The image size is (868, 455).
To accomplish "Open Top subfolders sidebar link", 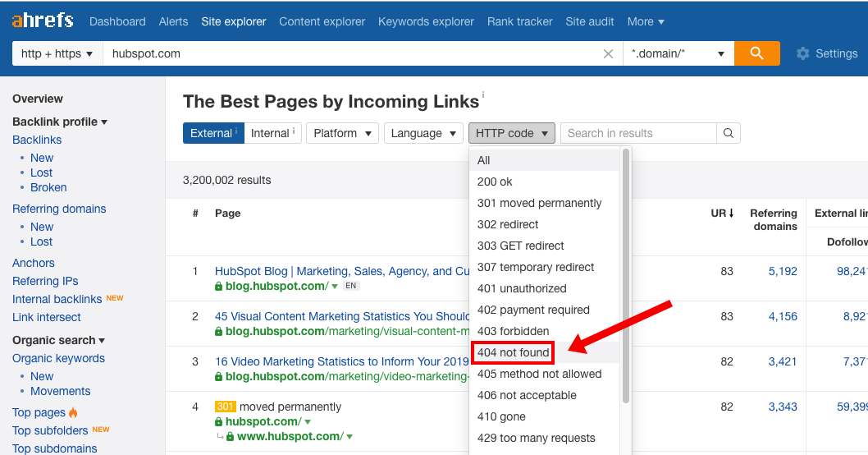I will click(50, 430).
